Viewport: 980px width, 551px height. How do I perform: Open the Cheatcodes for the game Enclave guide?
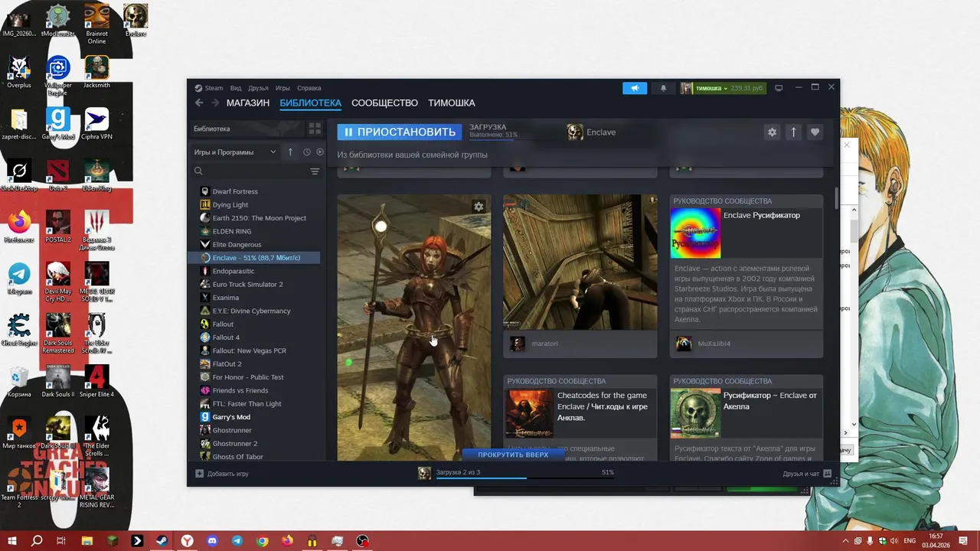[580, 417]
